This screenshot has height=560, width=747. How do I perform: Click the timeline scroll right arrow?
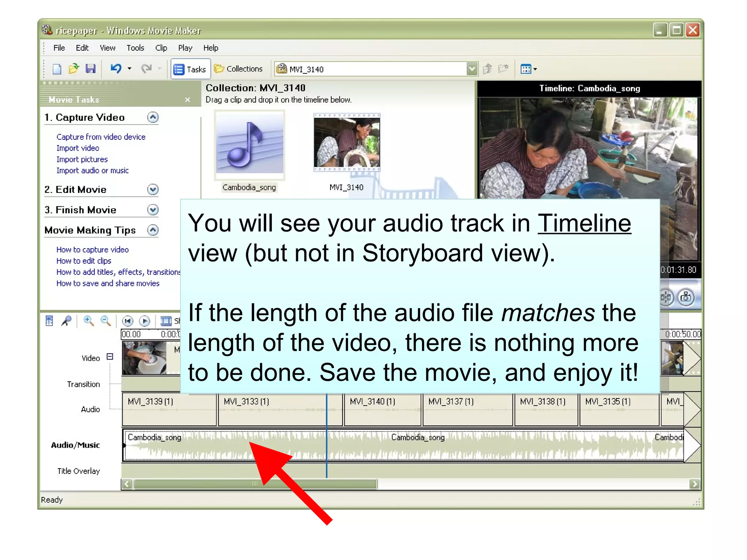coord(694,484)
